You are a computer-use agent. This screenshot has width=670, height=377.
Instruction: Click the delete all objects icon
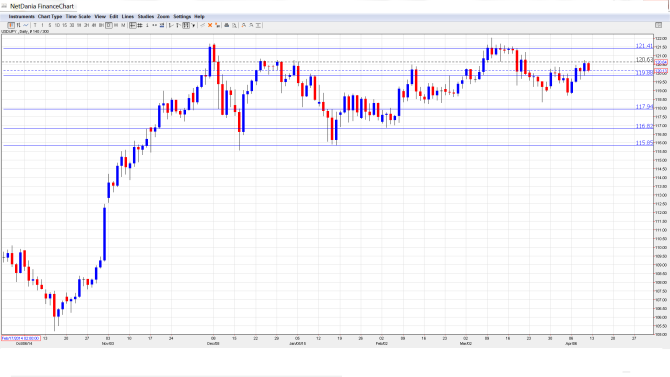[217, 25]
